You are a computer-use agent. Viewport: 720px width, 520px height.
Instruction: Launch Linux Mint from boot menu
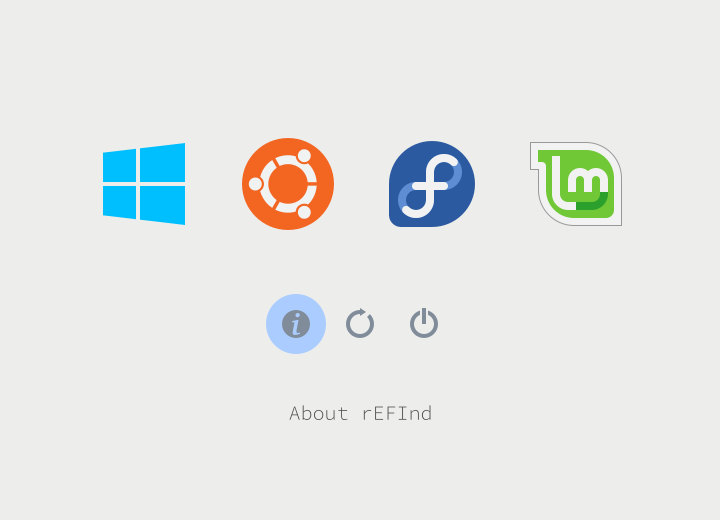click(576, 184)
